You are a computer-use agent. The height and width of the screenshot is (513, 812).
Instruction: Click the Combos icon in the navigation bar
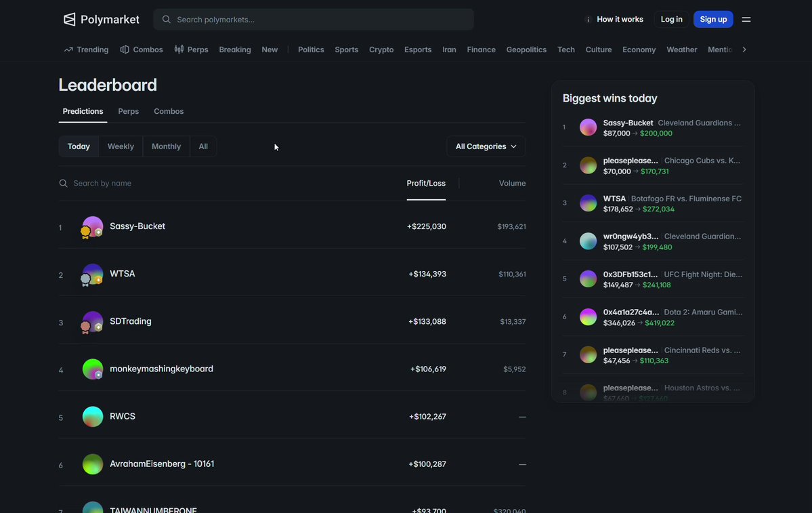tap(125, 49)
